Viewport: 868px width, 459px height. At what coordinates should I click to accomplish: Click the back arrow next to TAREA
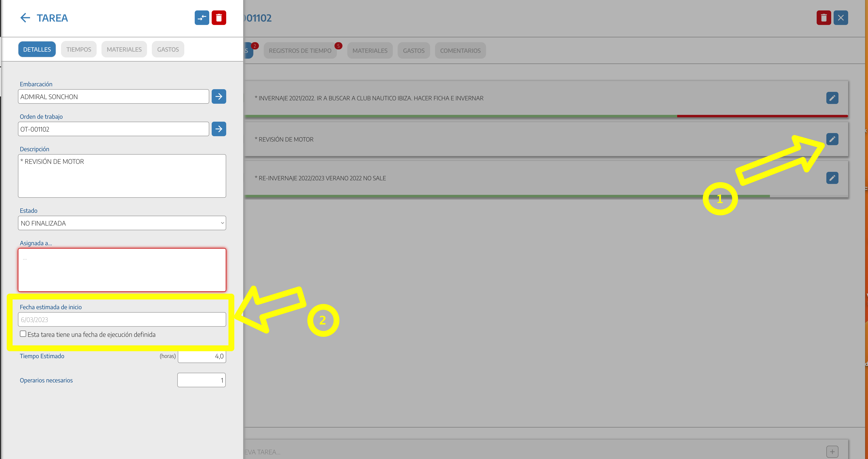(x=25, y=18)
